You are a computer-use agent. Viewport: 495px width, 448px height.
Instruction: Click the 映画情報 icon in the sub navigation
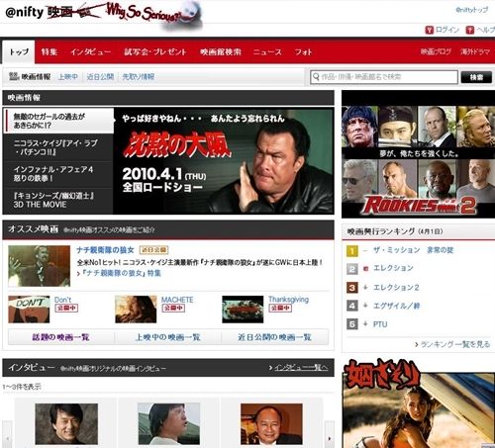click(x=13, y=76)
